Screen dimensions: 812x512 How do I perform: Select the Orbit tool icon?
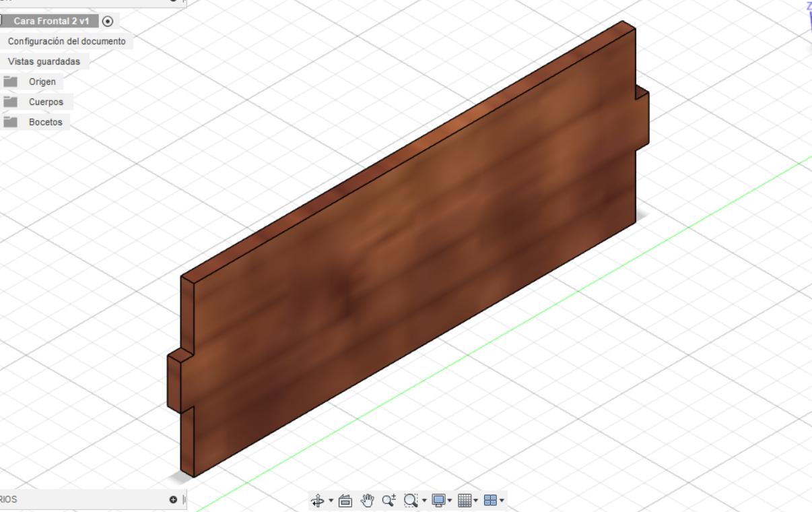pos(318,501)
